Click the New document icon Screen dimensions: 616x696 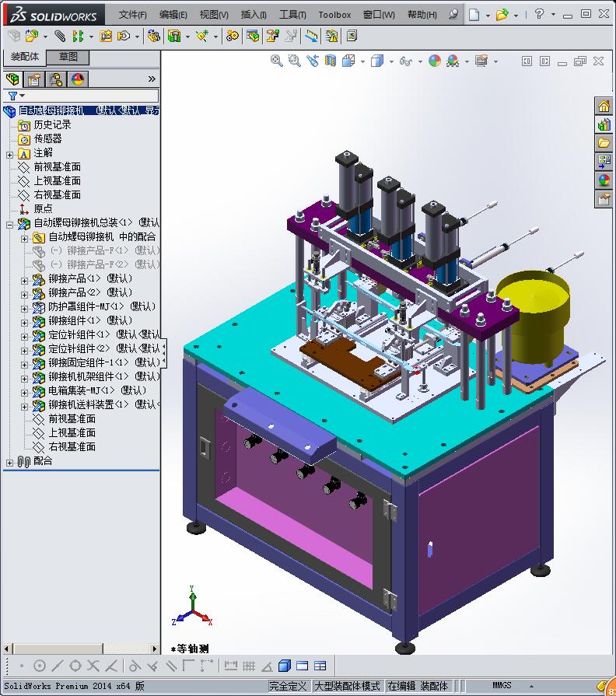474,15
